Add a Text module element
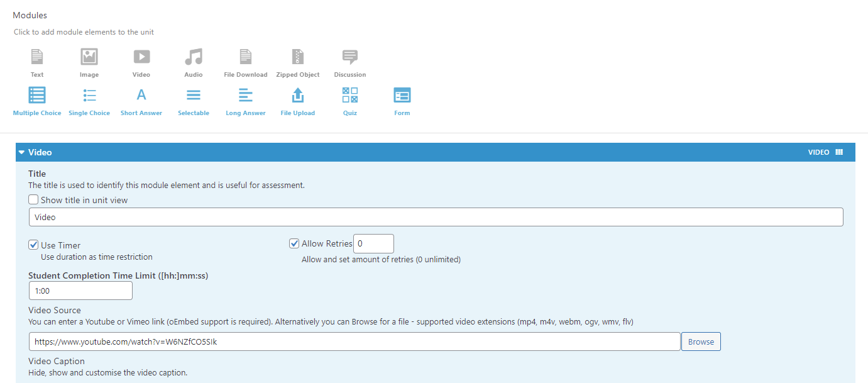Image resolution: width=868 pixels, height=383 pixels. 37,63
